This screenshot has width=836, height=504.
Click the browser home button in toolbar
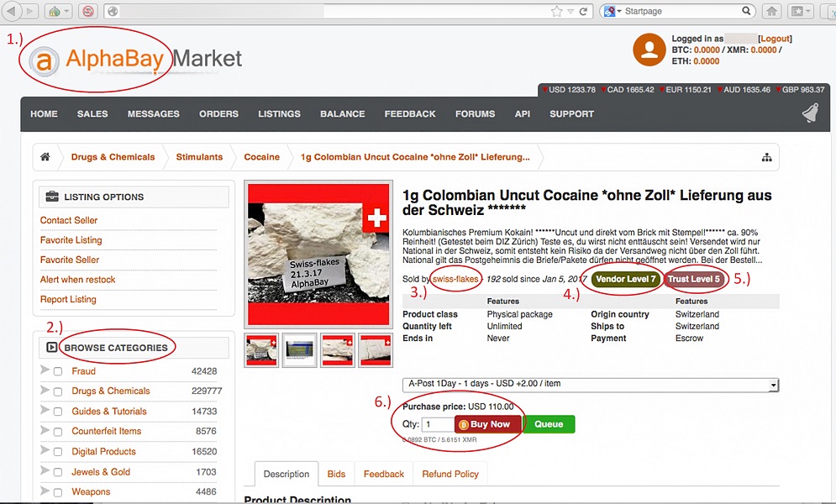(x=771, y=12)
